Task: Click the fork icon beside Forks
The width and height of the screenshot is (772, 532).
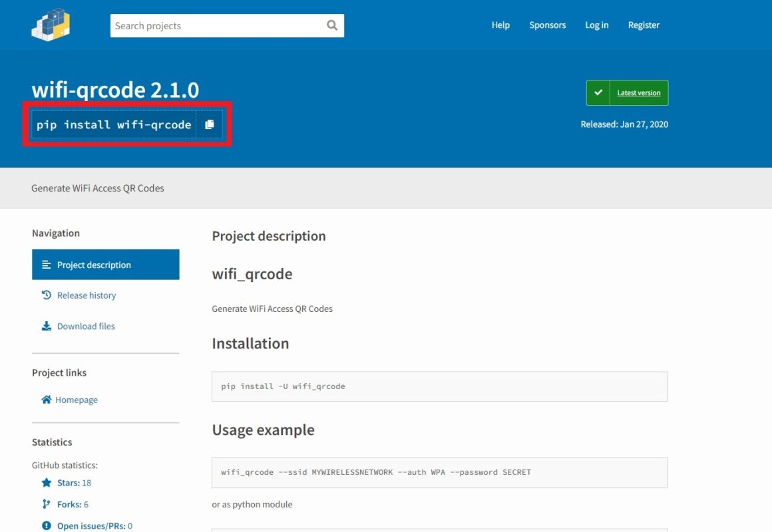Action: [45, 503]
